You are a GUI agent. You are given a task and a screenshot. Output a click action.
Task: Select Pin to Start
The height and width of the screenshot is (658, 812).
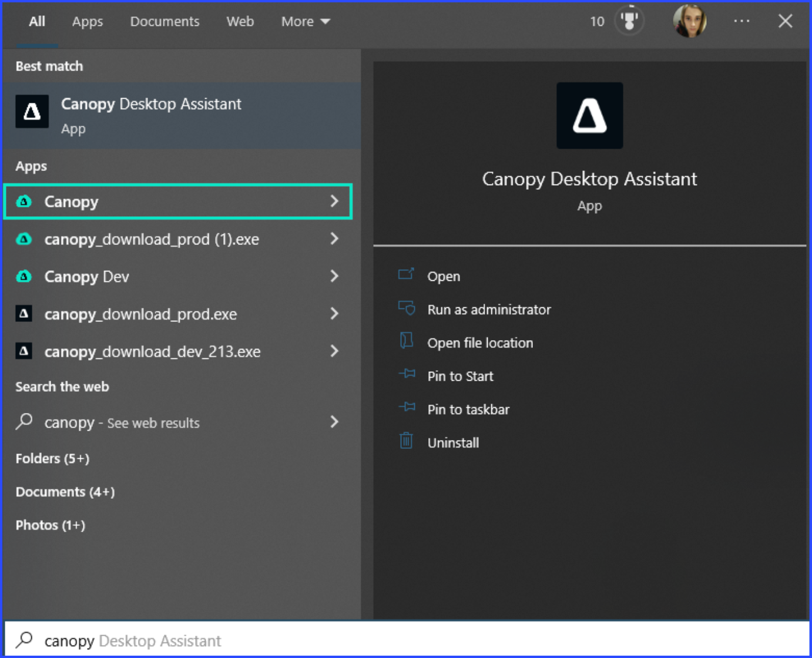click(460, 377)
